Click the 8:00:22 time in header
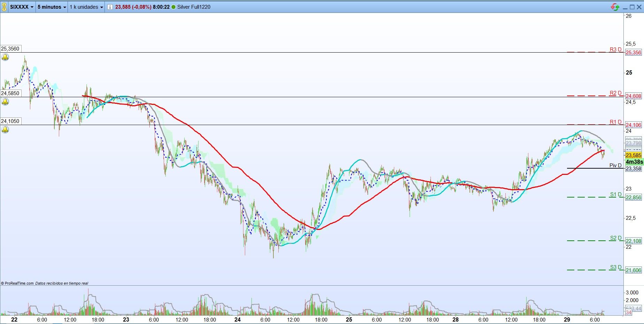Viewport: 644px width, 324px height. tap(161, 7)
